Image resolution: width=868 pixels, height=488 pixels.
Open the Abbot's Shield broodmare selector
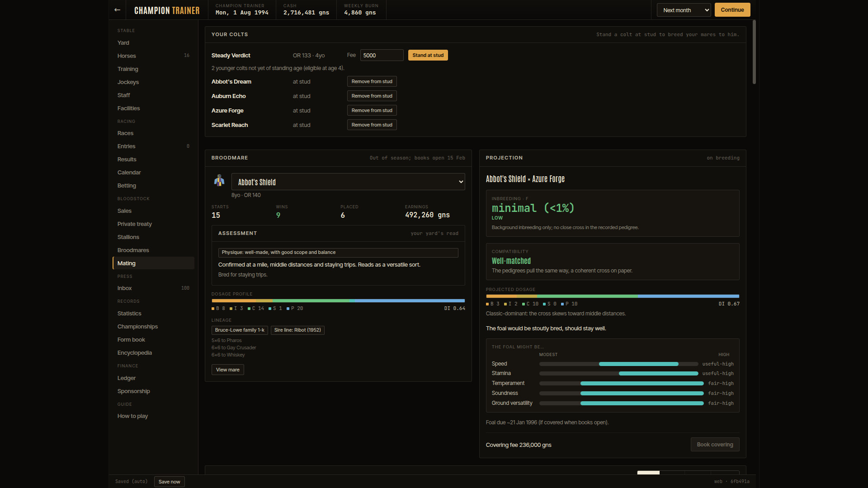coord(348,182)
